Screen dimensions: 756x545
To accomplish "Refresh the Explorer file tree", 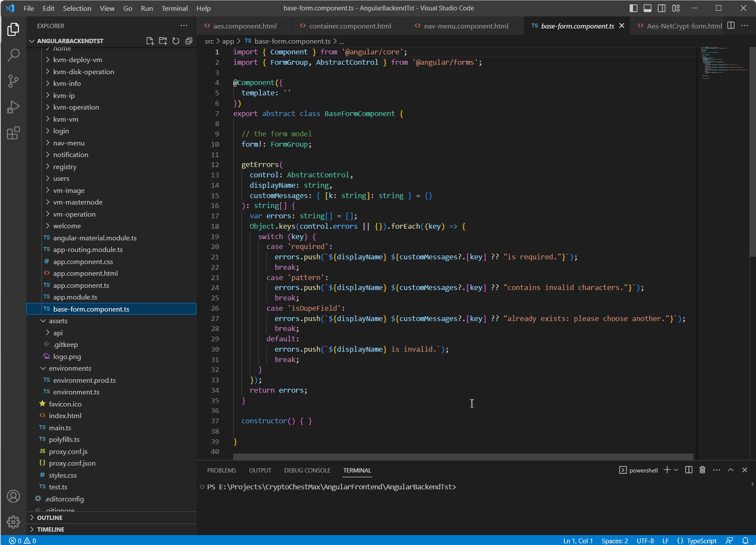I will coord(176,41).
